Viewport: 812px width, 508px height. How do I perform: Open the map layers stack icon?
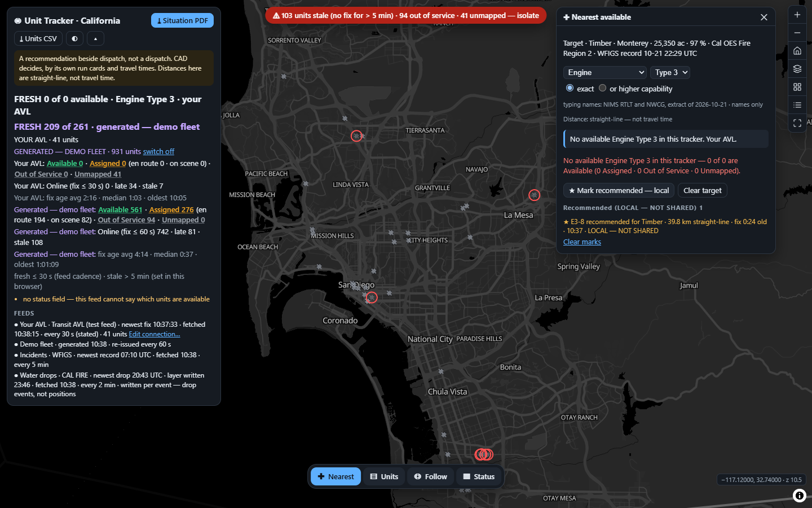click(797, 69)
